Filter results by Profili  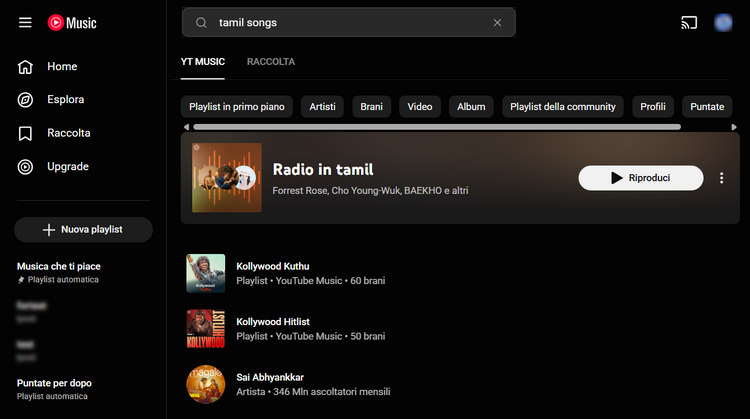click(653, 107)
